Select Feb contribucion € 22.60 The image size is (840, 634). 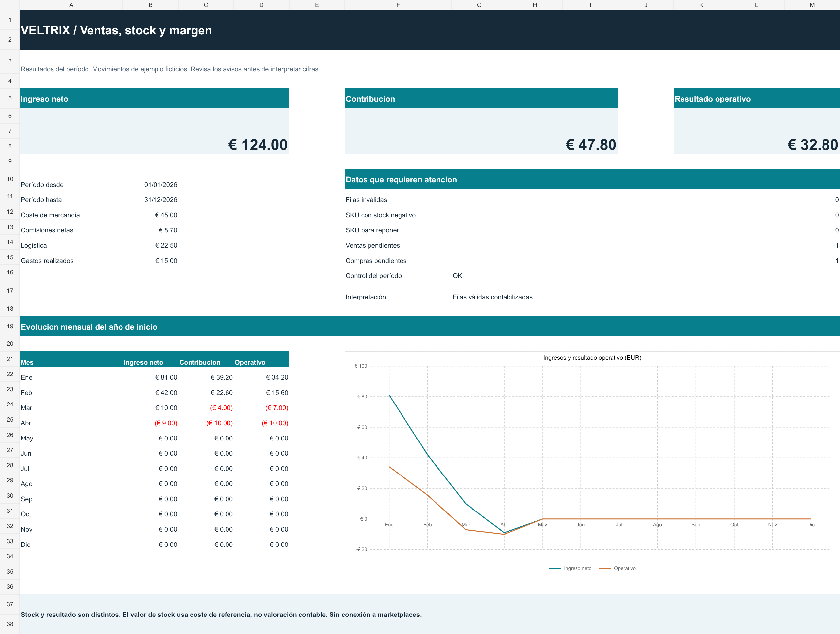222,393
